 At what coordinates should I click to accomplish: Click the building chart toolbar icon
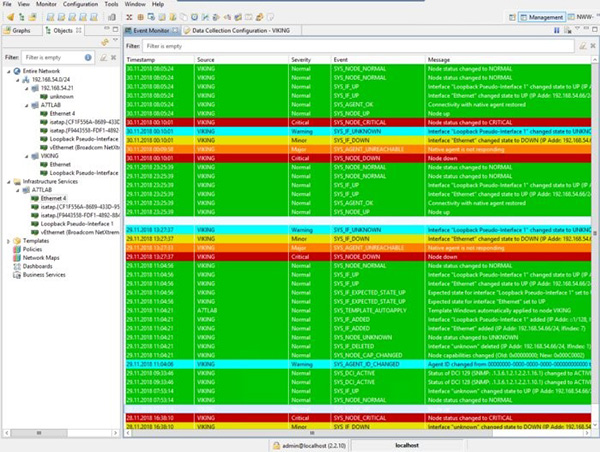point(112,17)
